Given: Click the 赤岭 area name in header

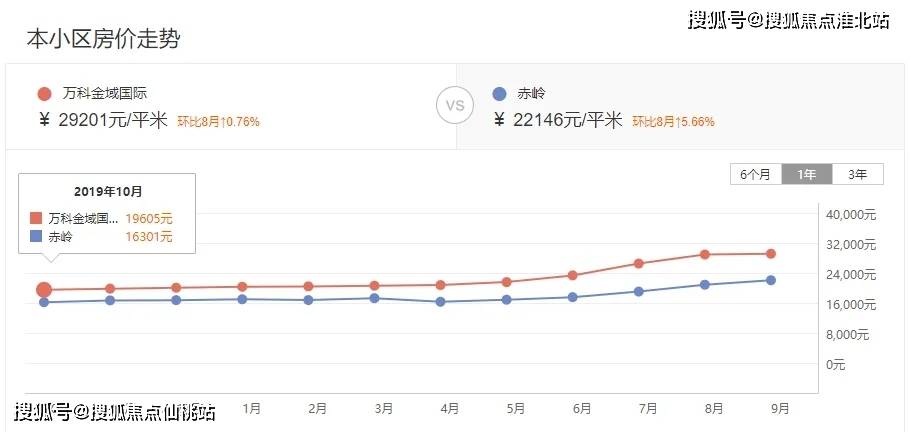Looking at the screenshot, I should 532,94.
